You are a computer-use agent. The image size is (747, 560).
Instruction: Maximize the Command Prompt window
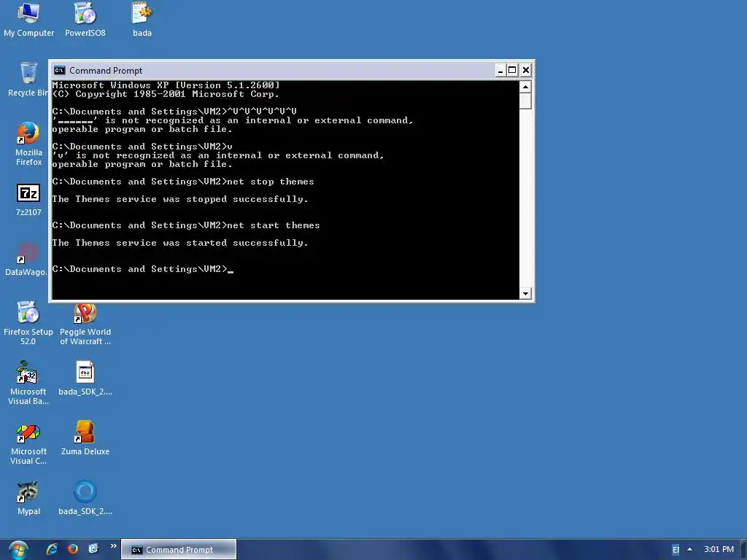512,71
